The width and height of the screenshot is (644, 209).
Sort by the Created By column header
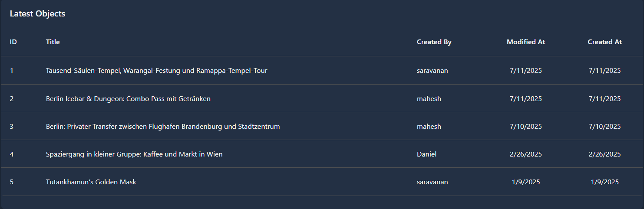point(434,42)
